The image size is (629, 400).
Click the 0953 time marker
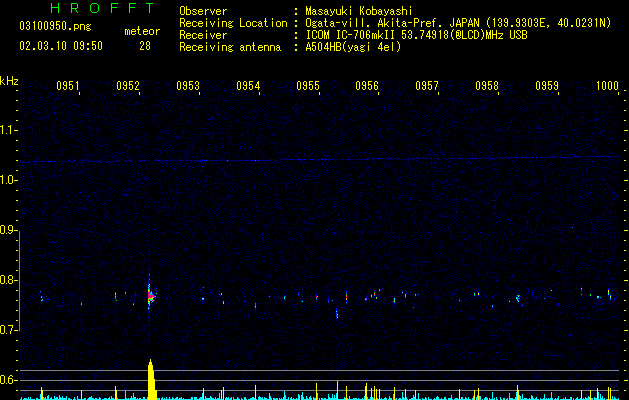coord(188,85)
